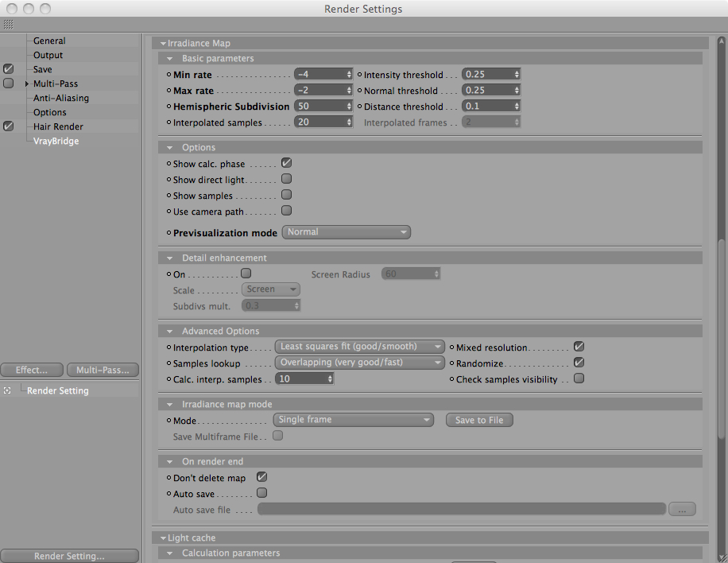Click the browse button for Auto save file
Viewport: 728px width, 563px height.
682,509
